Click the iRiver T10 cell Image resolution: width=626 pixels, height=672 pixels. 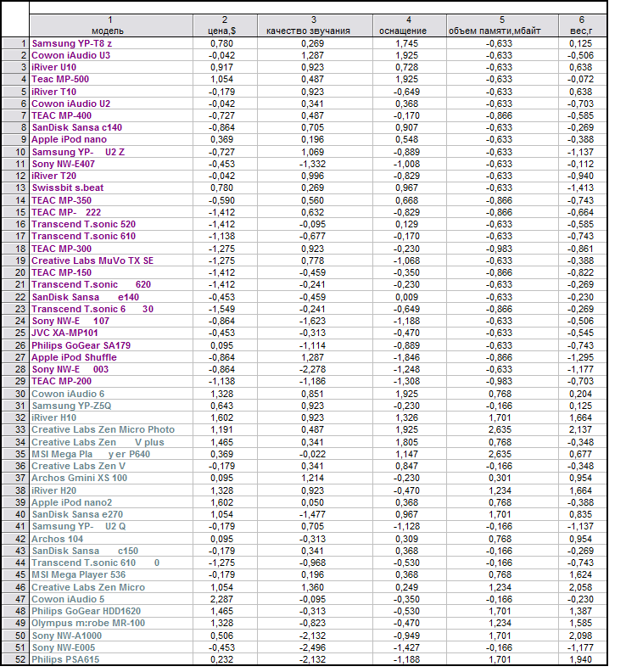(111, 92)
